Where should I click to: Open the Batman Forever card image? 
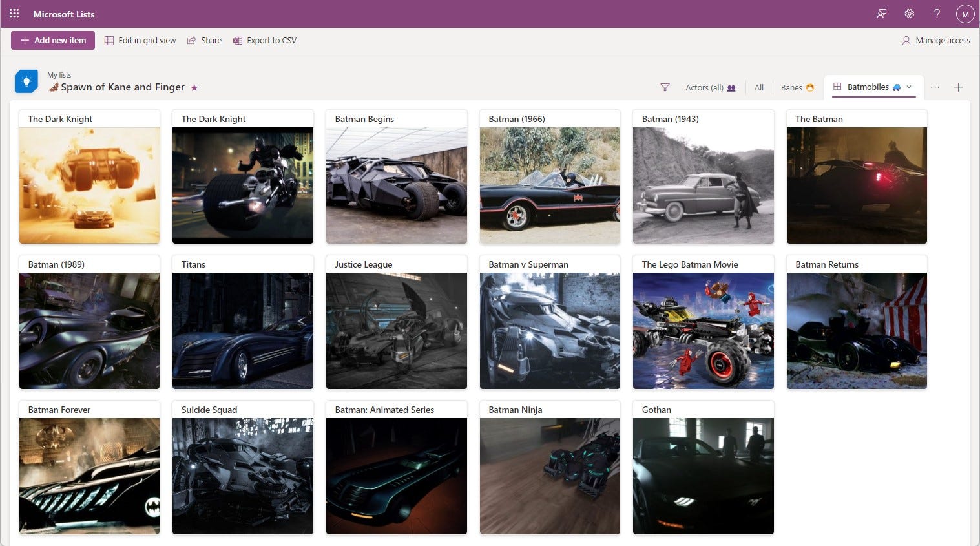coord(89,476)
